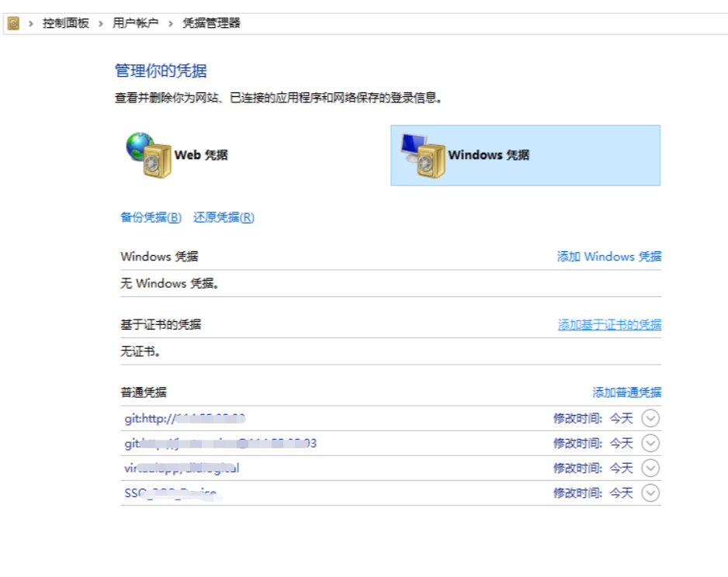Image resolution: width=728 pixels, height=577 pixels.
Task: Select the Windows 凭据 computer and safe icon
Action: [x=423, y=155]
